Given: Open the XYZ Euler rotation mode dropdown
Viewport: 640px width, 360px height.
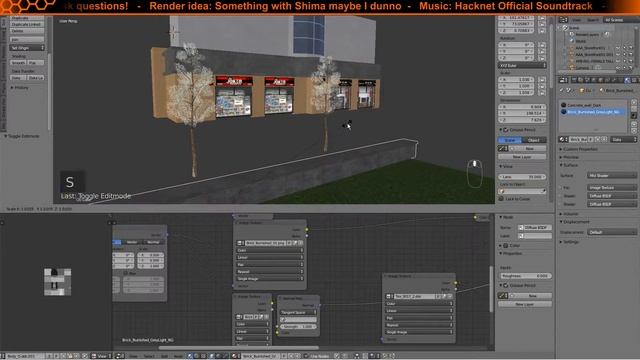Looking at the screenshot, I should pyautogui.click(x=522, y=65).
